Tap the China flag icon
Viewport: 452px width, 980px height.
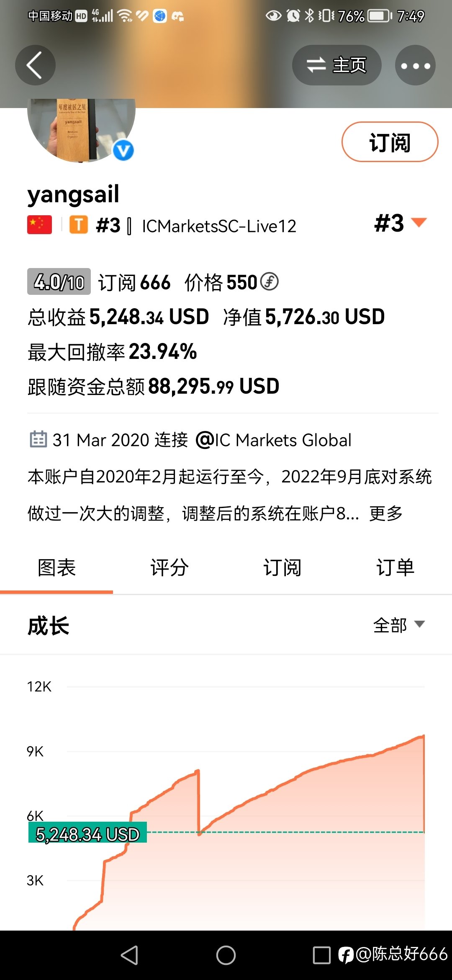40,225
